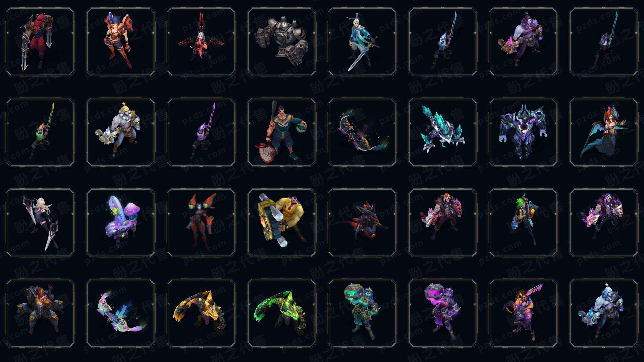Open the basketball player in Noxus jersey
Screen dimensions: 644x362
[x=282, y=132]
